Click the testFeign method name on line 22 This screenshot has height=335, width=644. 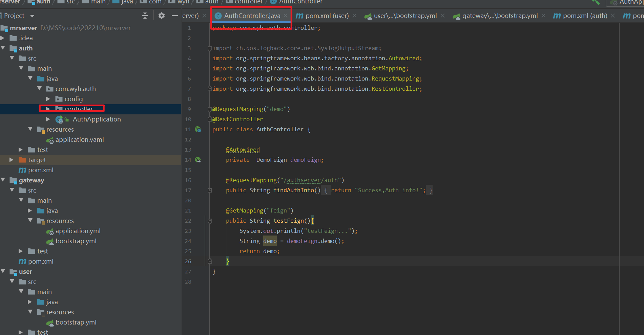tap(288, 221)
